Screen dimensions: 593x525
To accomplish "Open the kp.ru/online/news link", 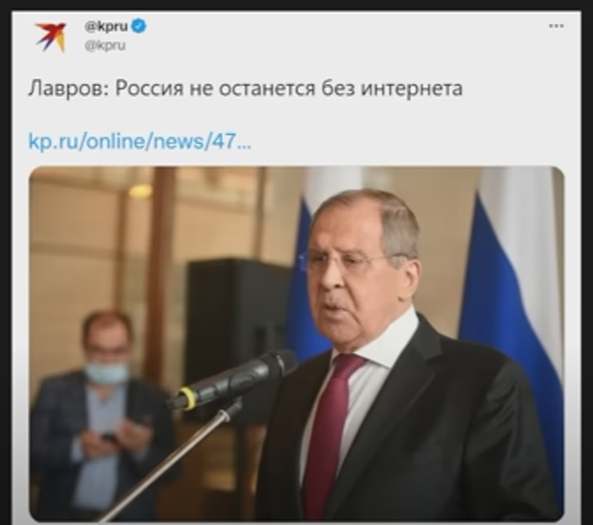I will 140,141.
